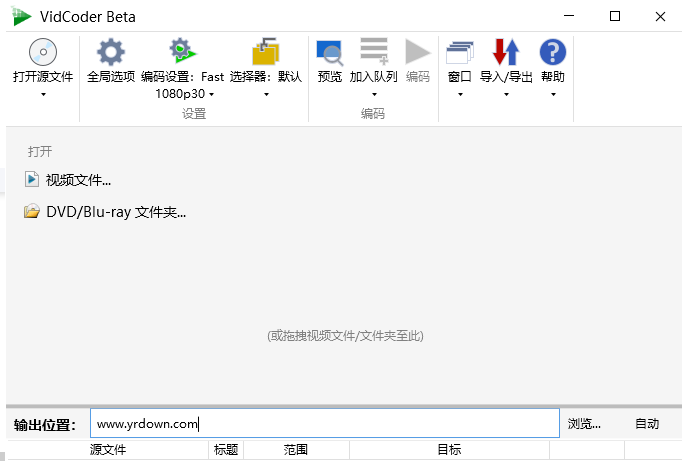The height and width of the screenshot is (461, 682).
Task: Expand the 帮助 dropdown arrow
Action: (553, 94)
